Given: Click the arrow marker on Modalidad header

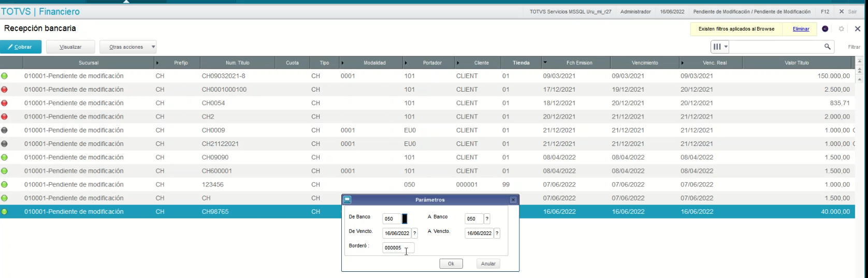Looking at the screenshot, I should point(342,63).
